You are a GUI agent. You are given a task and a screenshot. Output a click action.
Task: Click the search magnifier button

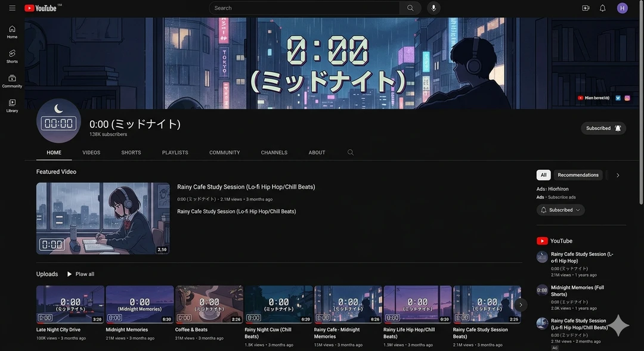pos(410,8)
